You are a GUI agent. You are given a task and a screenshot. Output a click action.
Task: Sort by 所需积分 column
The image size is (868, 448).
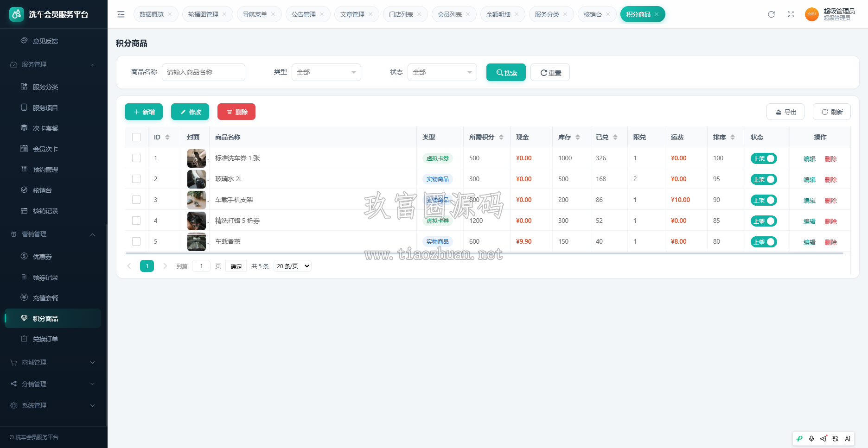coord(501,137)
